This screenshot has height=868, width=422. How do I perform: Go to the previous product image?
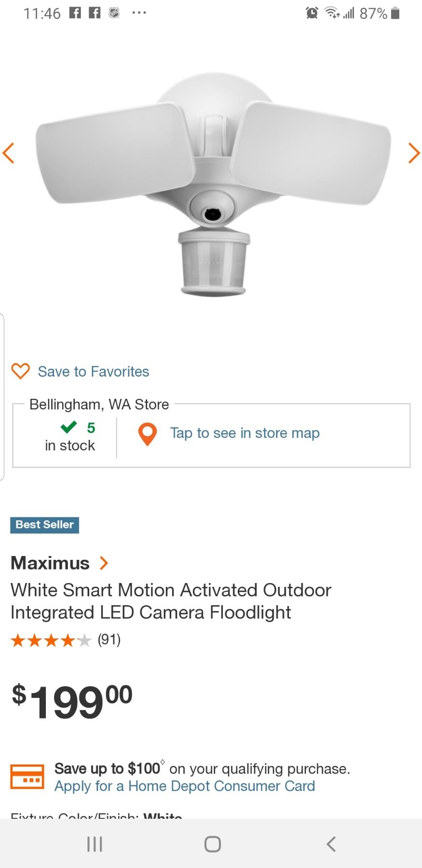pos(9,153)
